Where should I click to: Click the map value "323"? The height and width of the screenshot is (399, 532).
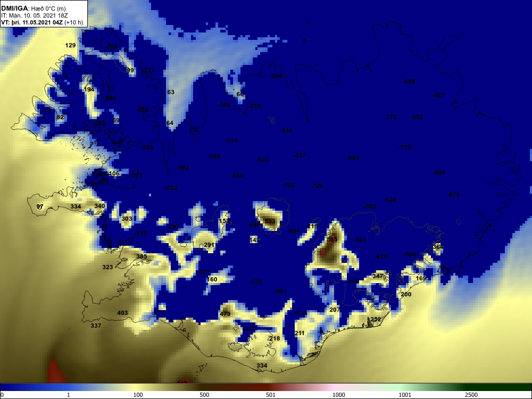point(107,268)
